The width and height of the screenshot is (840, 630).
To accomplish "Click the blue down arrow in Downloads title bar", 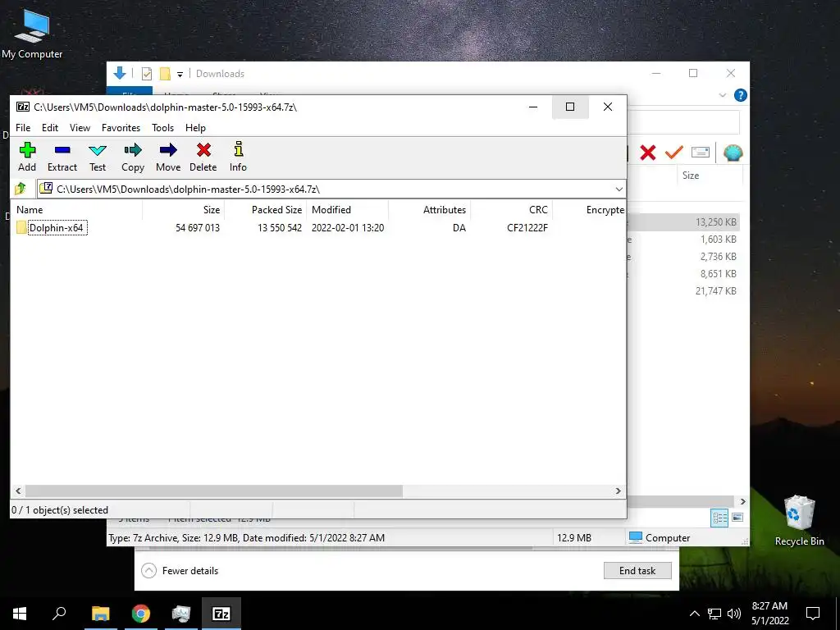I will tap(120, 73).
